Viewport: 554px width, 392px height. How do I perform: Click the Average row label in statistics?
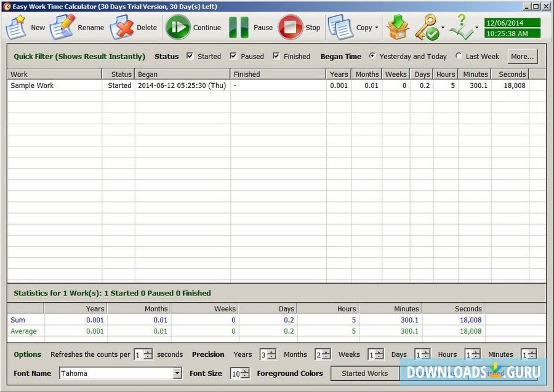(x=23, y=331)
